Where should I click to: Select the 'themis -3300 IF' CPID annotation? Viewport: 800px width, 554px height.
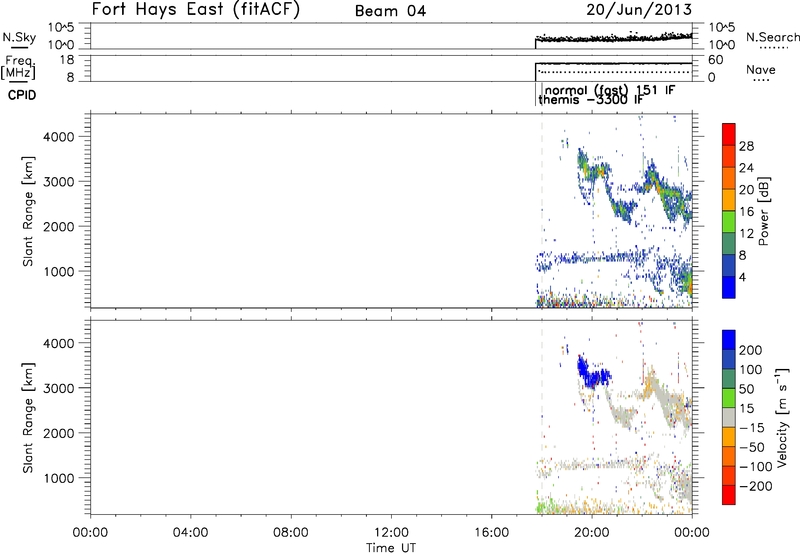coord(591,99)
